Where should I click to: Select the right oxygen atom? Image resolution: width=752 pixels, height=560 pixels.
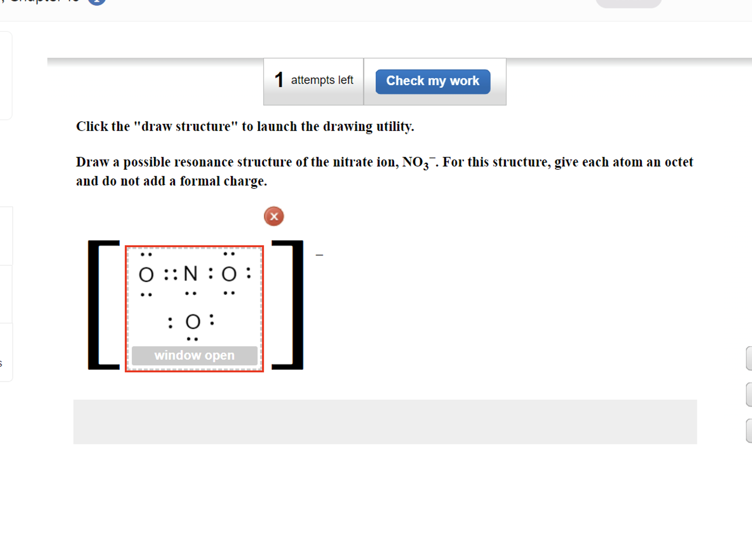(x=229, y=274)
